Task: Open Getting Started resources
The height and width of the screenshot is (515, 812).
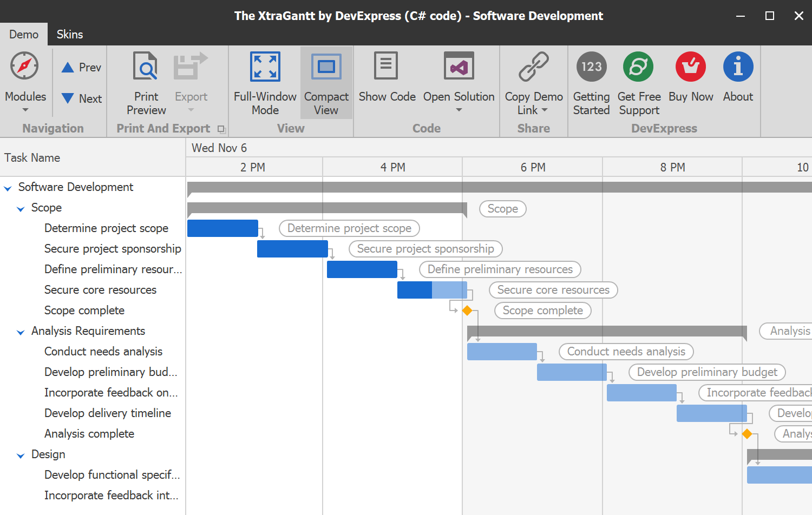Action: click(591, 66)
